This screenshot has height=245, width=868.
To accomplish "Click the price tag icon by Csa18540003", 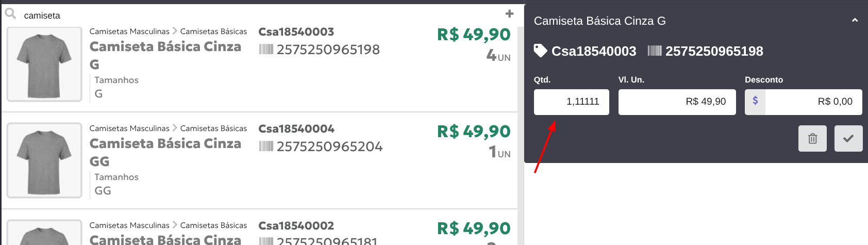I will click(x=540, y=51).
